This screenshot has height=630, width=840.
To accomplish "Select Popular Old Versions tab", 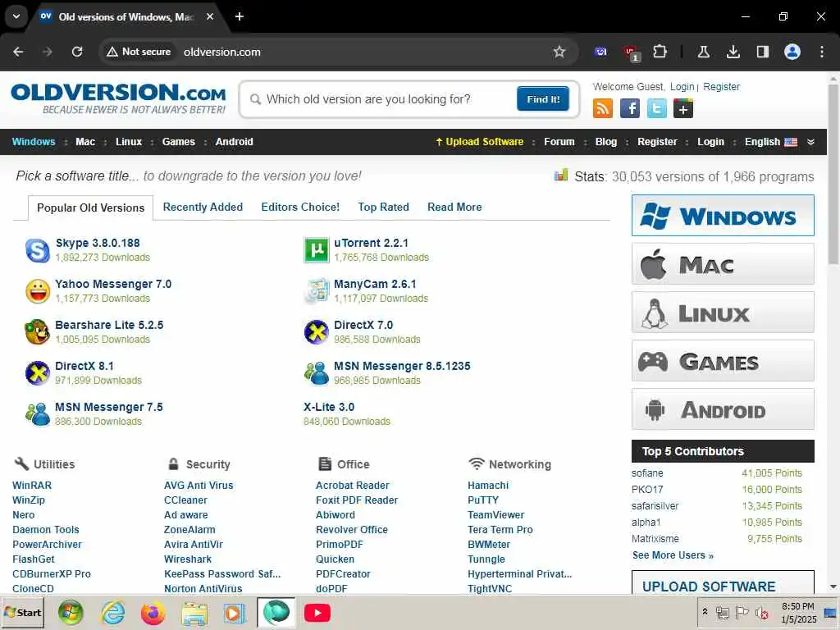I will click(90, 208).
